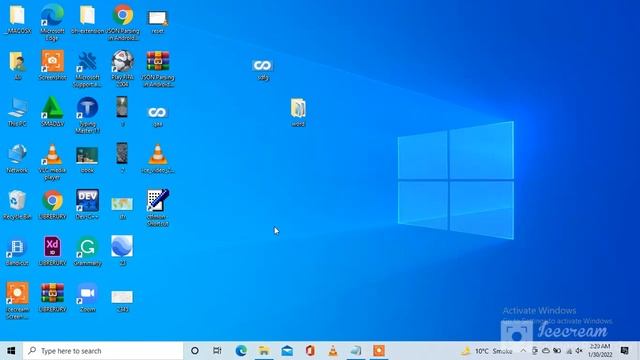Open Office from the taskbar
Image resolution: width=640 pixels, height=360 pixels.
click(x=310, y=351)
